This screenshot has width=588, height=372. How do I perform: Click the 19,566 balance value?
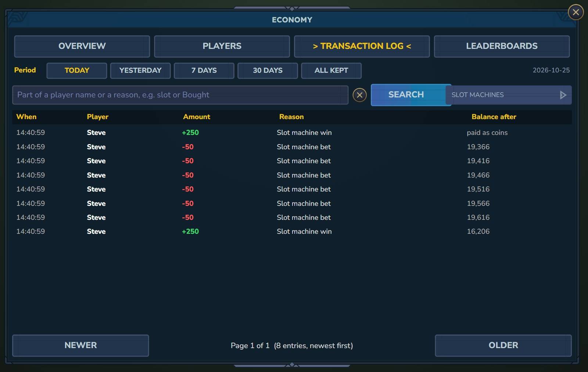(x=478, y=204)
